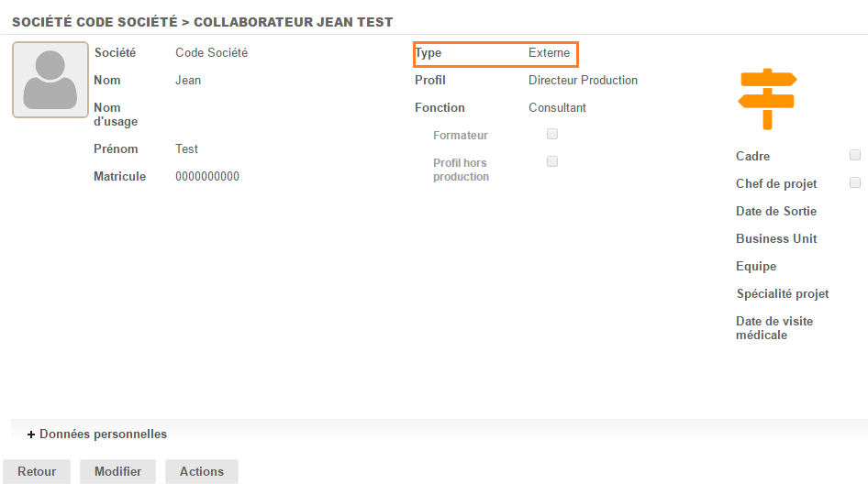Screen dimensions: 868x484
Task: Click the Société Code Société breadcrumb title
Action: click(95, 22)
